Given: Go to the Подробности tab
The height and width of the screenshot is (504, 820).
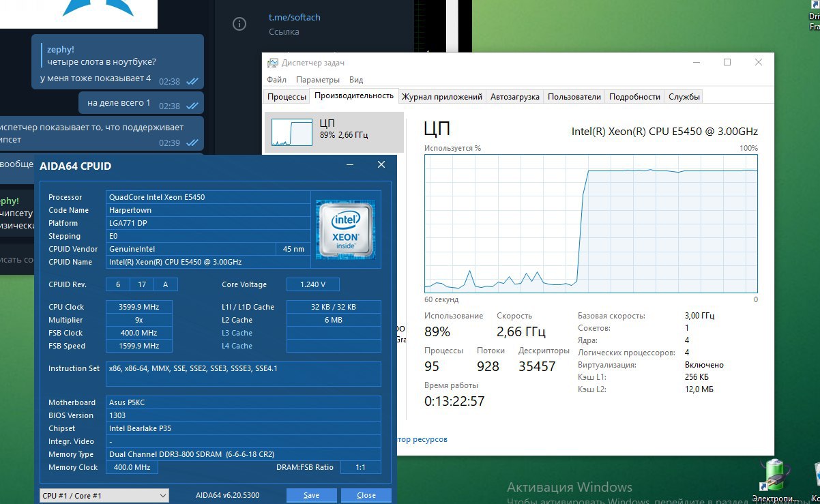Looking at the screenshot, I should click(634, 97).
